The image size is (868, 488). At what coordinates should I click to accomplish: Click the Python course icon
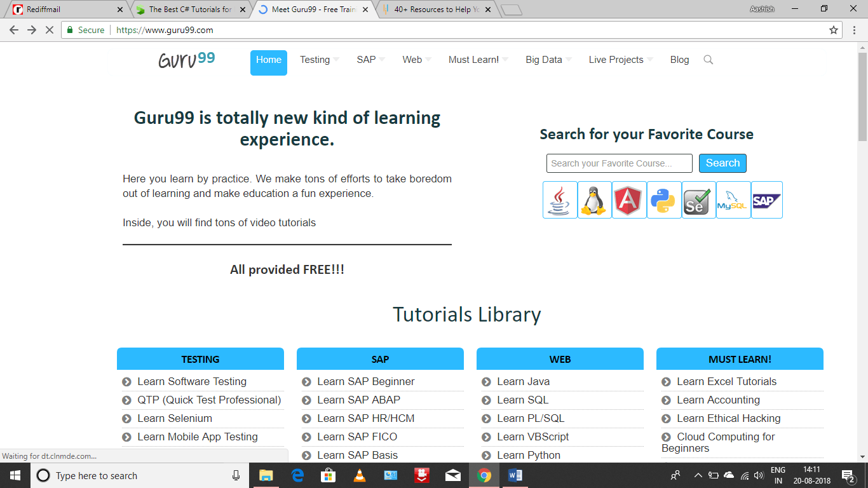pyautogui.click(x=664, y=200)
